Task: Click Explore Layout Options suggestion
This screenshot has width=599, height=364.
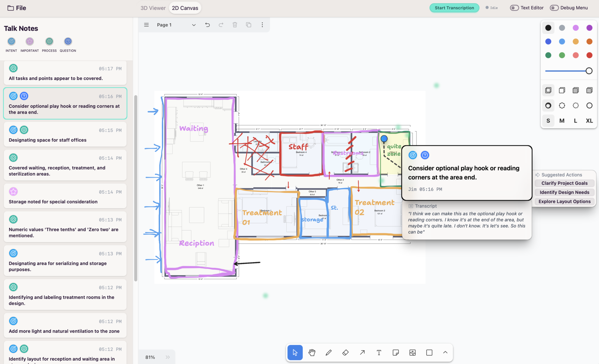Action: [x=564, y=202]
